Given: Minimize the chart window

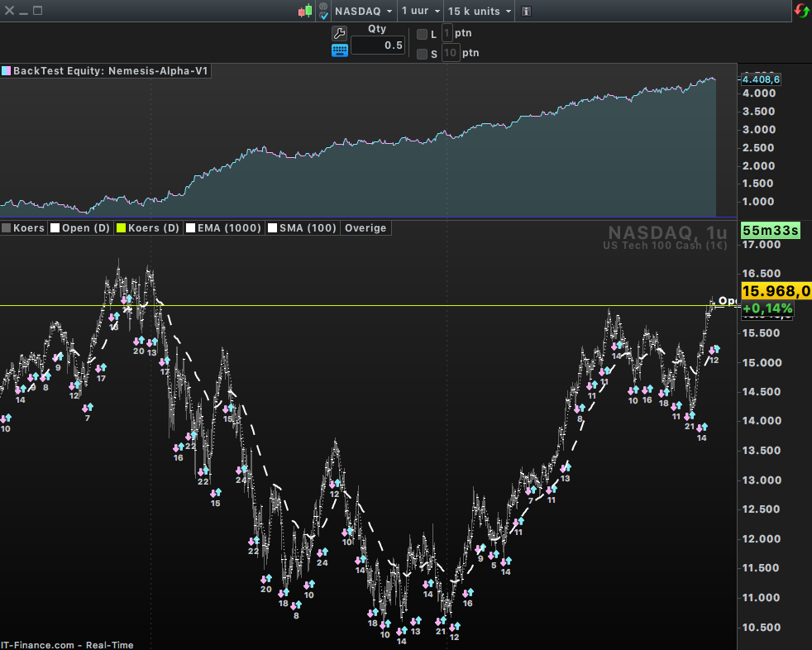Looking at the screenshot, I should (x=23, y=12).
